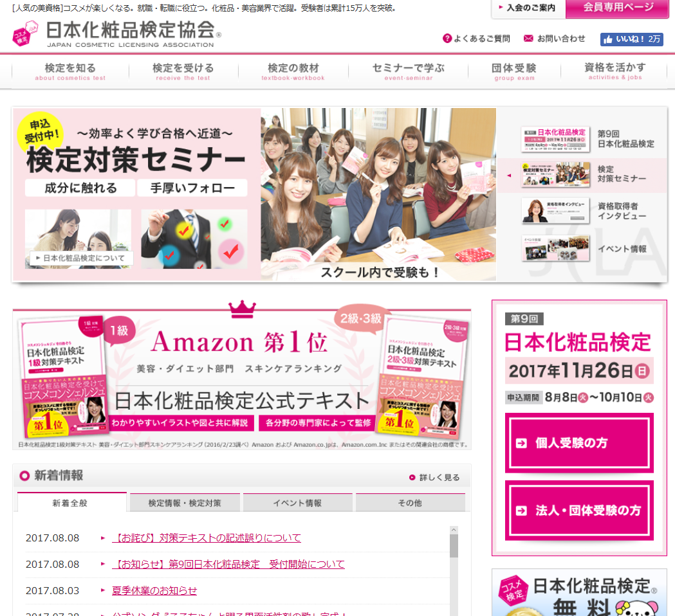The image size is (675, 616).
Task: Click the pink コスメ検定 logo badge
Action: click(25, 33)
